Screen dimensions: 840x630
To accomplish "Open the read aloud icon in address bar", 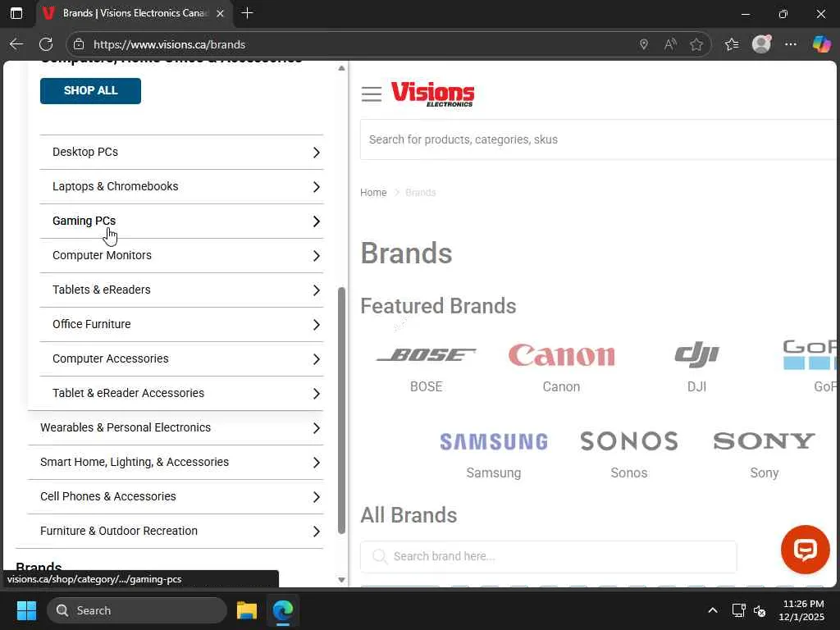I will pyautogui.click(x=670, y=44).
